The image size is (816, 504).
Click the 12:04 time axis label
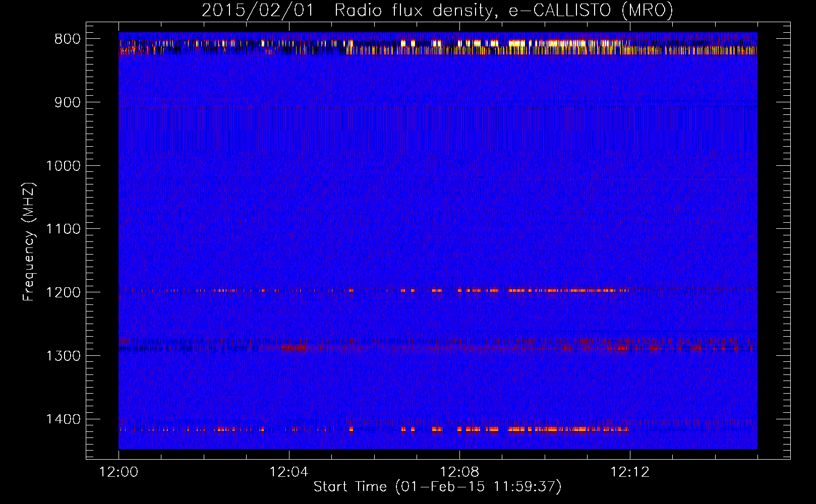click(x=289, y=472)
